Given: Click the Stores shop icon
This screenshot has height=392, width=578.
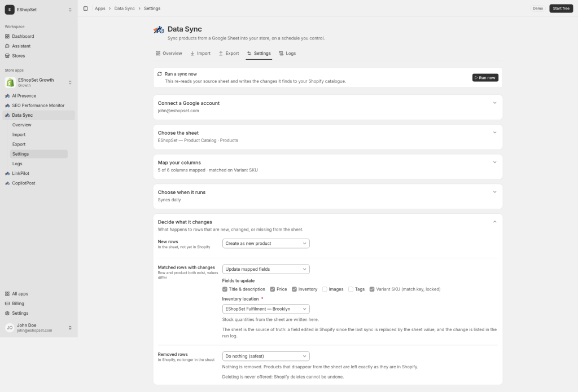Looking at the screenshot, I should coord(7,56).
